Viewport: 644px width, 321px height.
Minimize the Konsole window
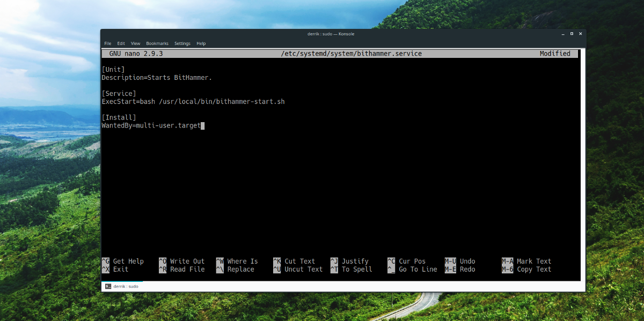(562, 34)
